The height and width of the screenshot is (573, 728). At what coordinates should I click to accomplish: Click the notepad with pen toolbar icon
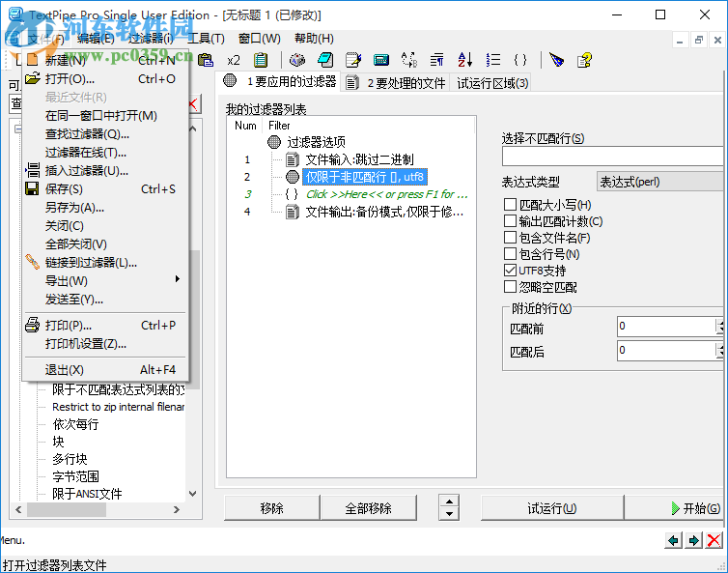(x=353, y=60)
